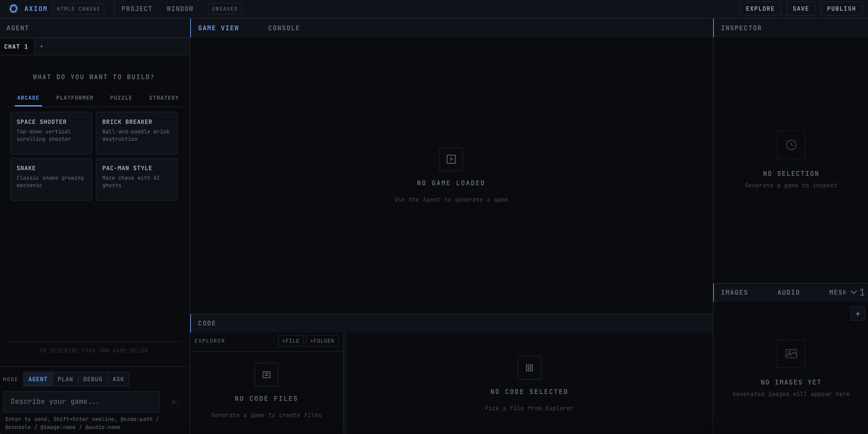This screenshot has width=868, height=434.
Task: Choose the Space Shooter template card
Action: coord(51,133)
